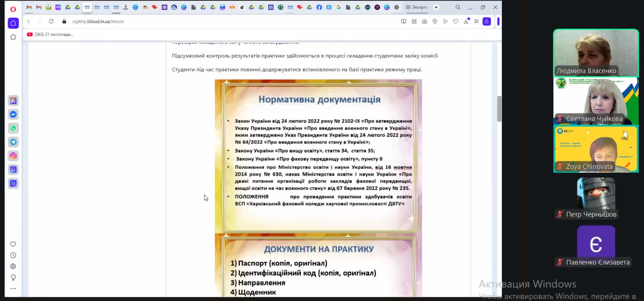Open Instagram from the sidebar
The image size is (644, 301).
click(x=13, y=156)
